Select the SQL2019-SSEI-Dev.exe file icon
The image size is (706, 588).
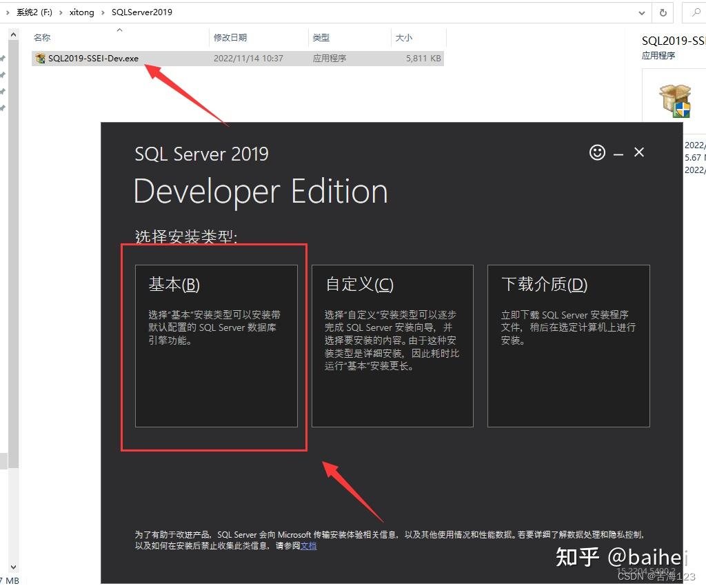point(40,58)
